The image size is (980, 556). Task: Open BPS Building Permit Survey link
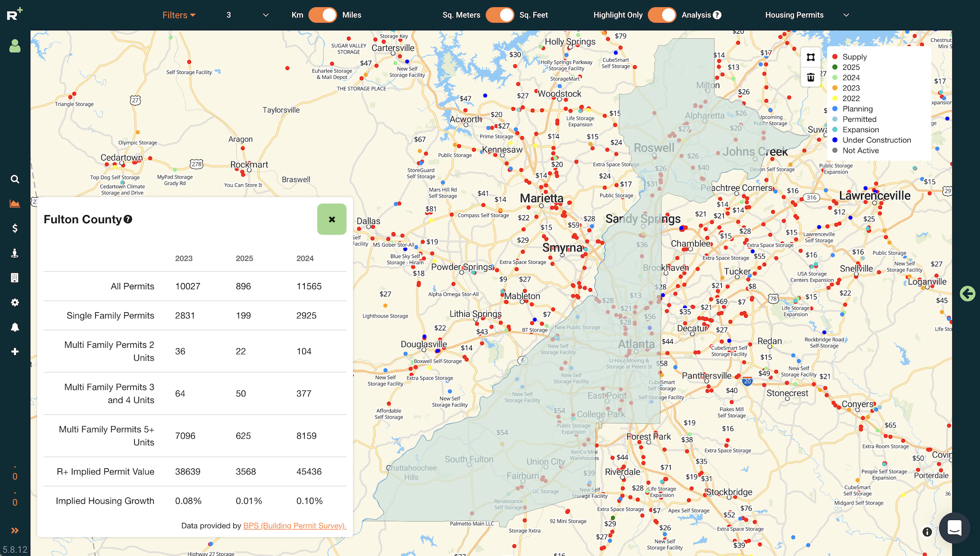pyautogui.click(x=295, y=525)
